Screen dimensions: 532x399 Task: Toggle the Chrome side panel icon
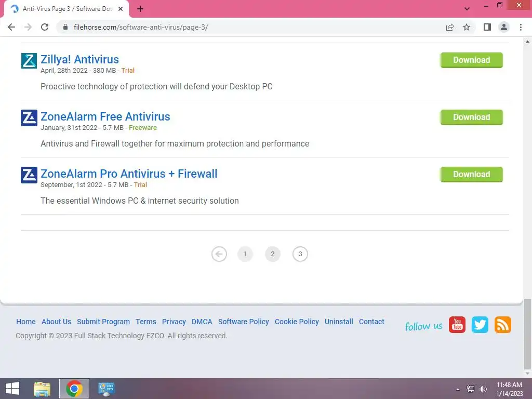coord(487,27)
